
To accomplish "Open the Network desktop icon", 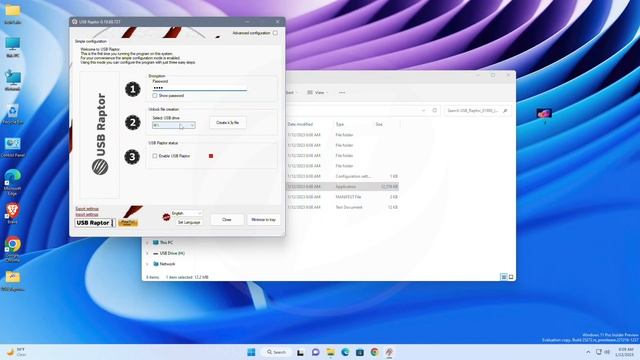I will point(13,80).
